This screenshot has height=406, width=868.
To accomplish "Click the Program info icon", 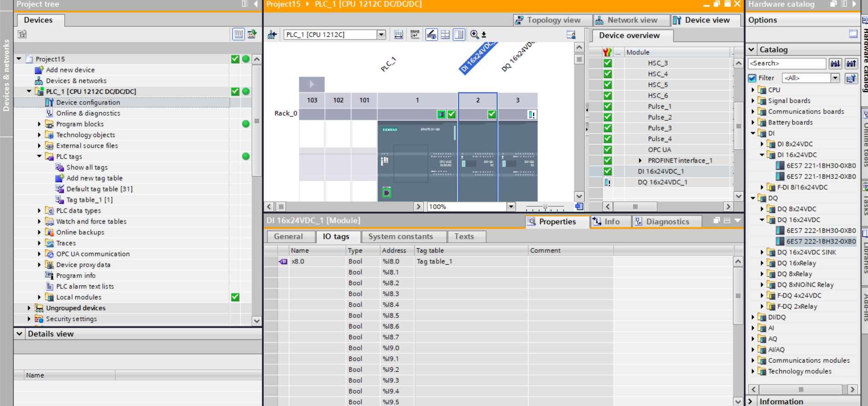I will [49, 275].
